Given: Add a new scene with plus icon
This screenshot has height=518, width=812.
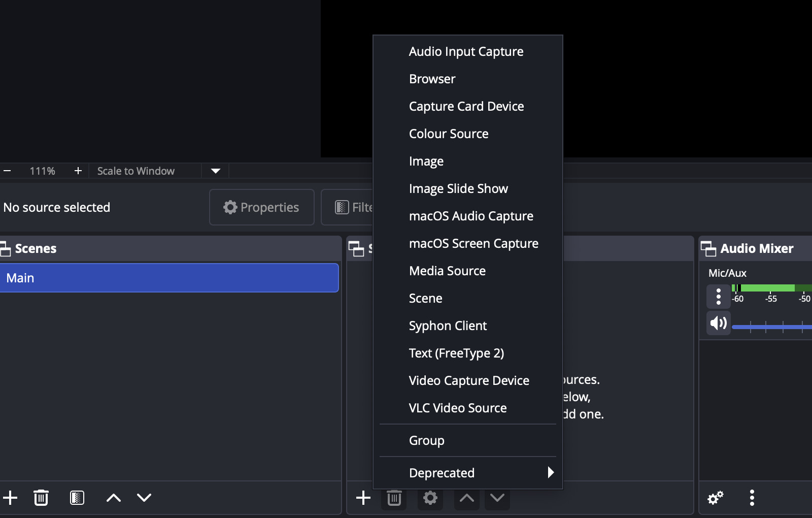Looking at the screenshot, I should 10,498.
